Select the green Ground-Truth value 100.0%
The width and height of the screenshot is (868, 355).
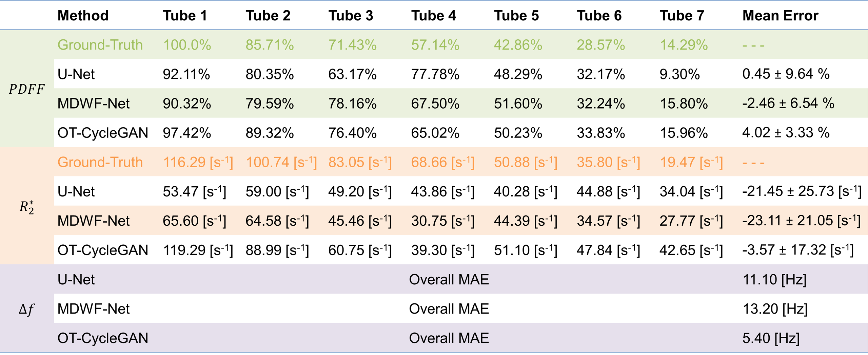coord(187,45)
